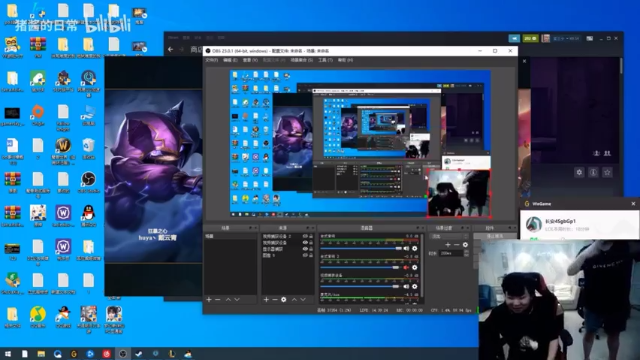Hide the 视频捕获设备 2 source with eye icon
This screenshot has width=640, height=360.
point(305,236)
